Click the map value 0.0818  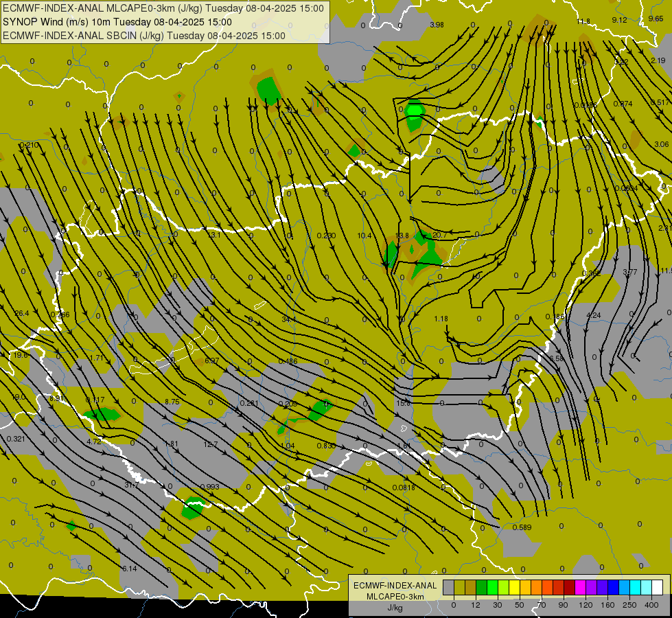(x=404, y=488)
